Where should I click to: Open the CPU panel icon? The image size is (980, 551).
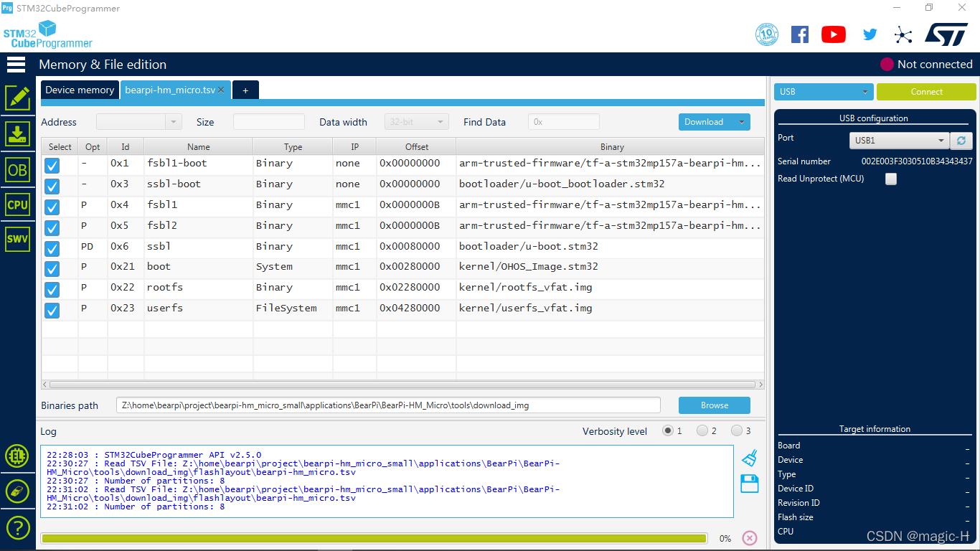(x=17, y=204)
